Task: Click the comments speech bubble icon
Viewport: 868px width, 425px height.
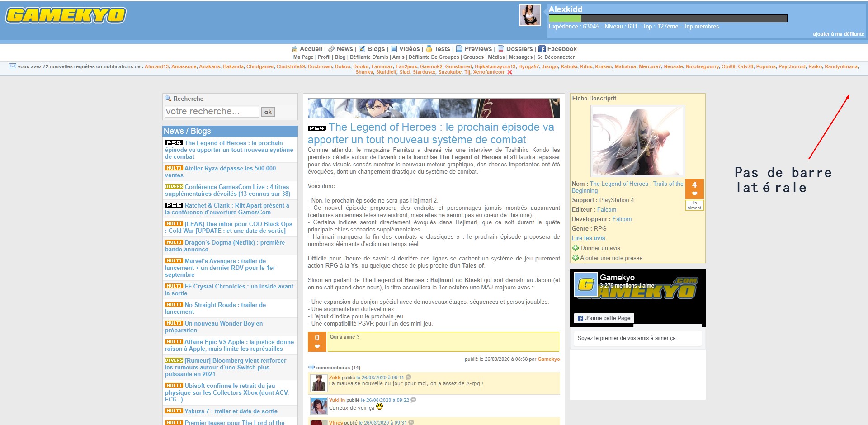Action: [x=311, y=368]
